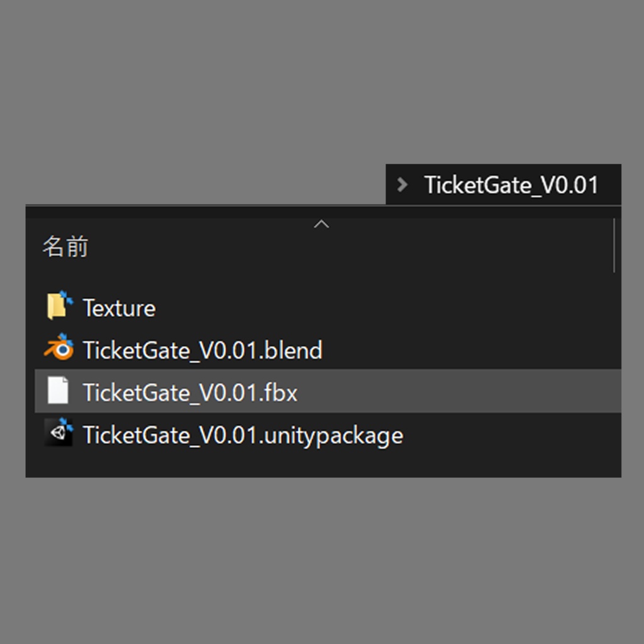Click blank row space right of Texture folder

tap(377, 308)
